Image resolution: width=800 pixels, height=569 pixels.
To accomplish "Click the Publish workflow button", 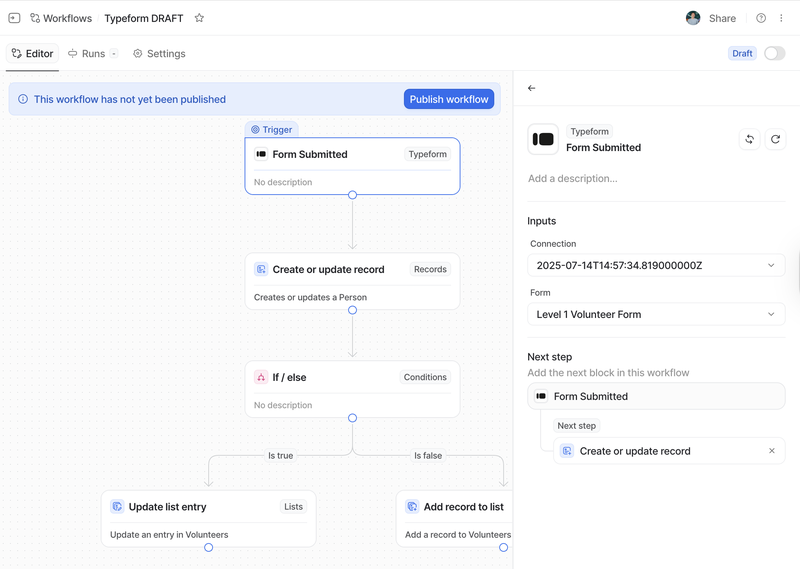I will tap(449, 99).
